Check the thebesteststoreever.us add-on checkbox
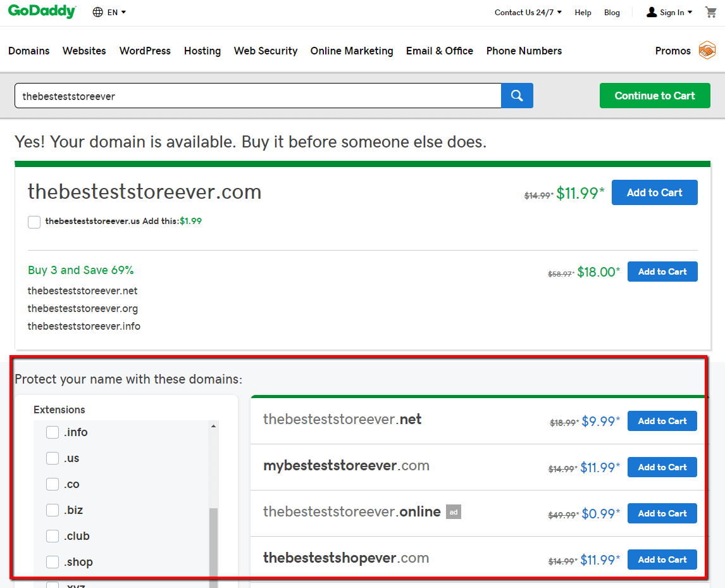Viewport: 725px width, 588px height. coord(34,222)
